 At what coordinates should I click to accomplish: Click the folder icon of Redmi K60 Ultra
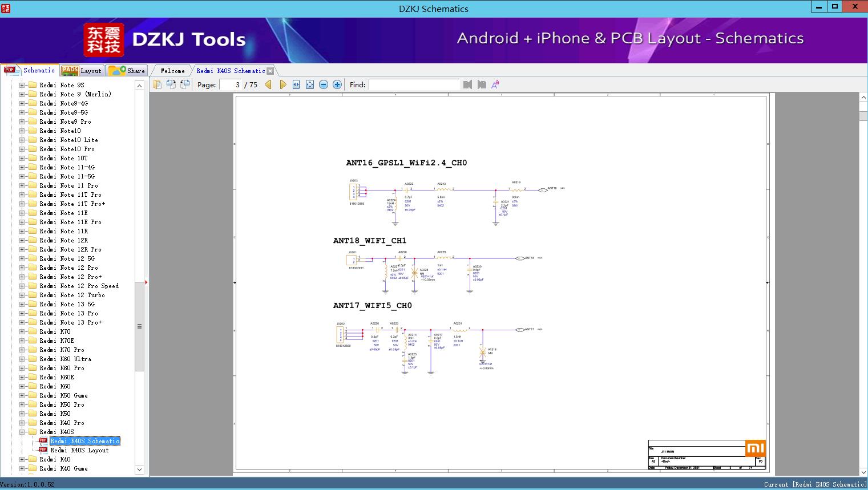tap(33, 359)
